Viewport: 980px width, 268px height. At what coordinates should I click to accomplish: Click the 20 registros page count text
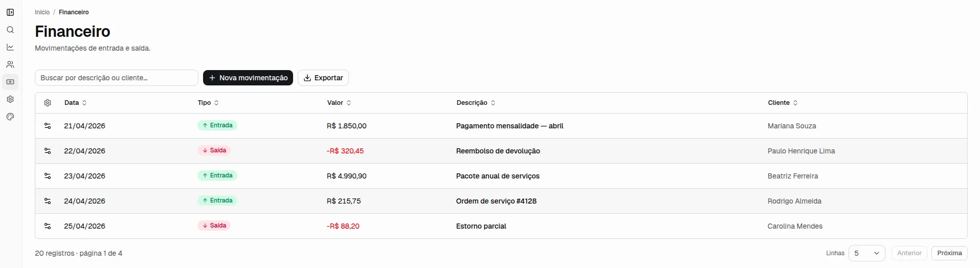[x=78, y=253]
